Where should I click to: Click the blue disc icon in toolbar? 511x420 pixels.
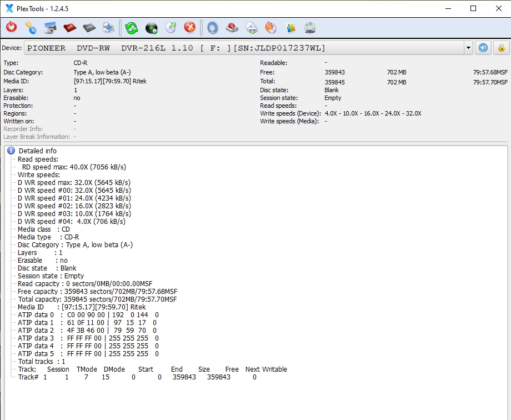pos(213,27)
